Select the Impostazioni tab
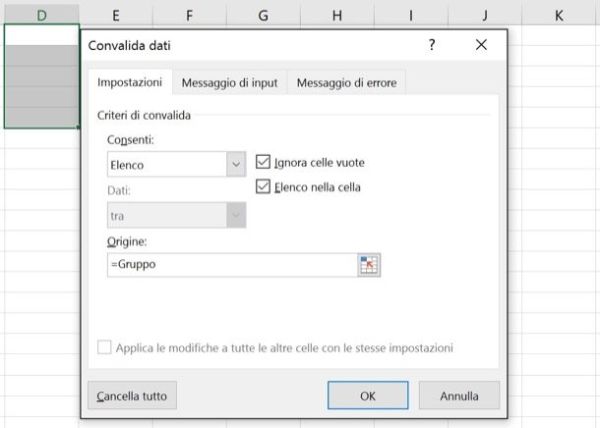The height and width of the screenshot is (428, 600). (x=129, y=83)
